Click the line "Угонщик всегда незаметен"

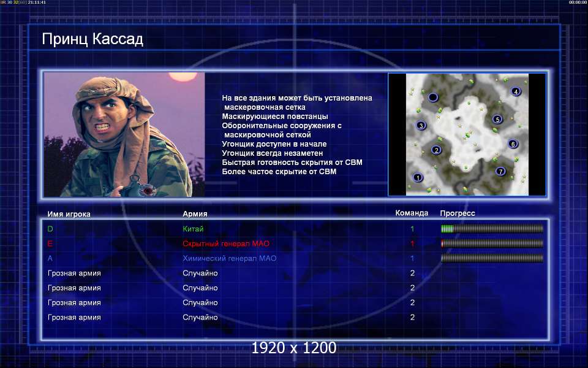[x=272, y=153]
